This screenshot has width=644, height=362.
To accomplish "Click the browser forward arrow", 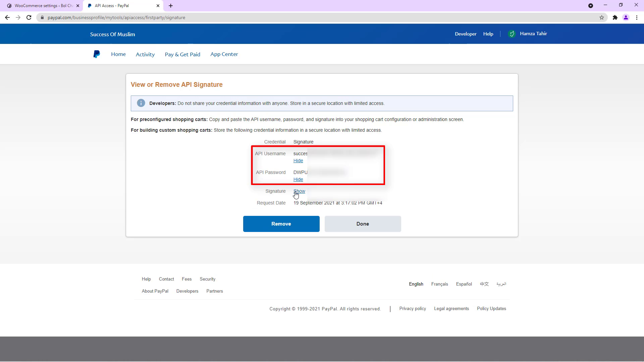I will coord(18,17).
